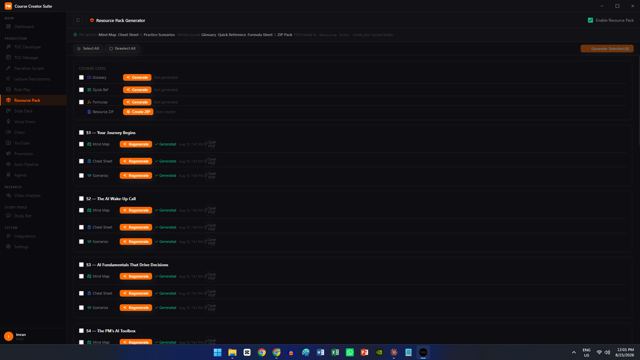The height and width of the screenshot is (360, 640).
Task: Check the Quick Ref checkbox
Action: 81,90
